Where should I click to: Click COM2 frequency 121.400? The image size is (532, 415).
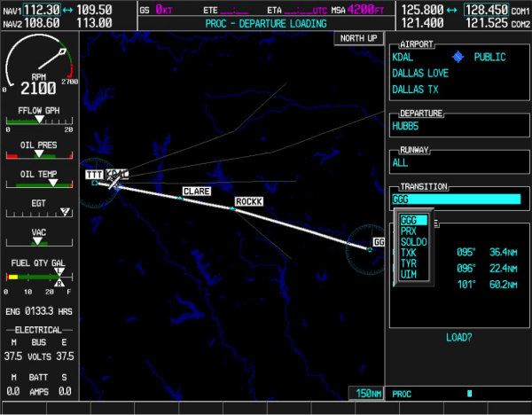[422, 23]
